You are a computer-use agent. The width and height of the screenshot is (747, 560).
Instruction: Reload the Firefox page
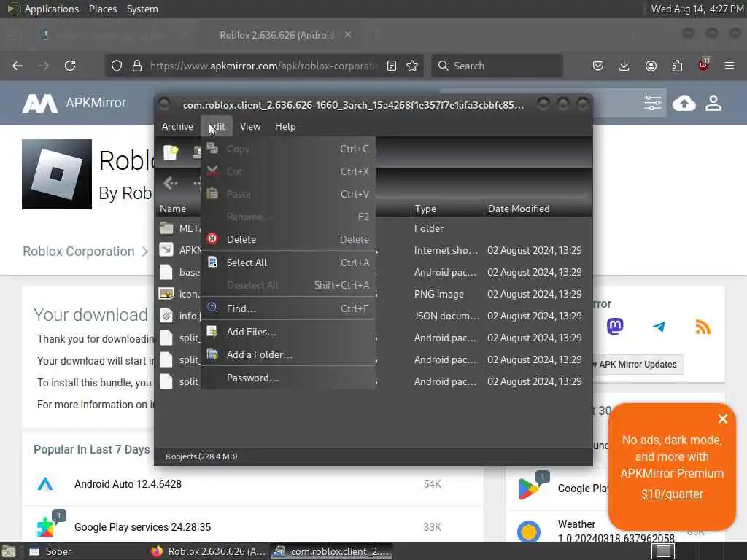pyautogui.click(x=70, y=66)
